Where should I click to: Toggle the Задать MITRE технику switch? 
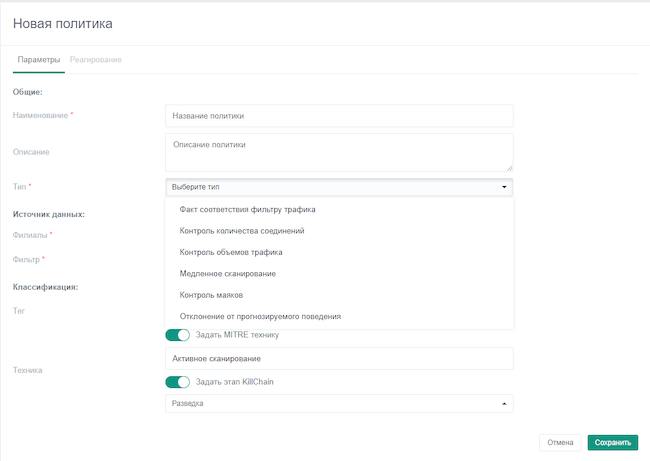pyautogui.click(x=177, y=335)
